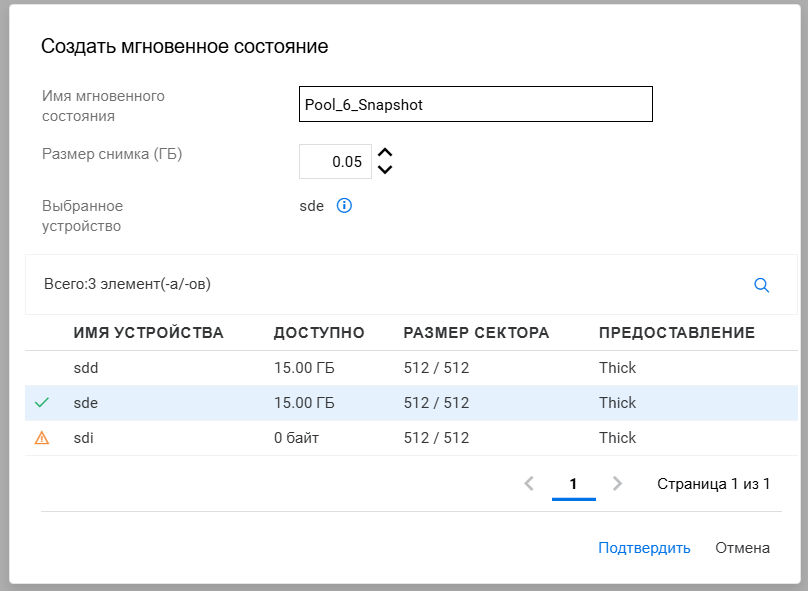Click page number 1 in pagination
The height and width of the screenshot is (591, 808).
point(573,484)
